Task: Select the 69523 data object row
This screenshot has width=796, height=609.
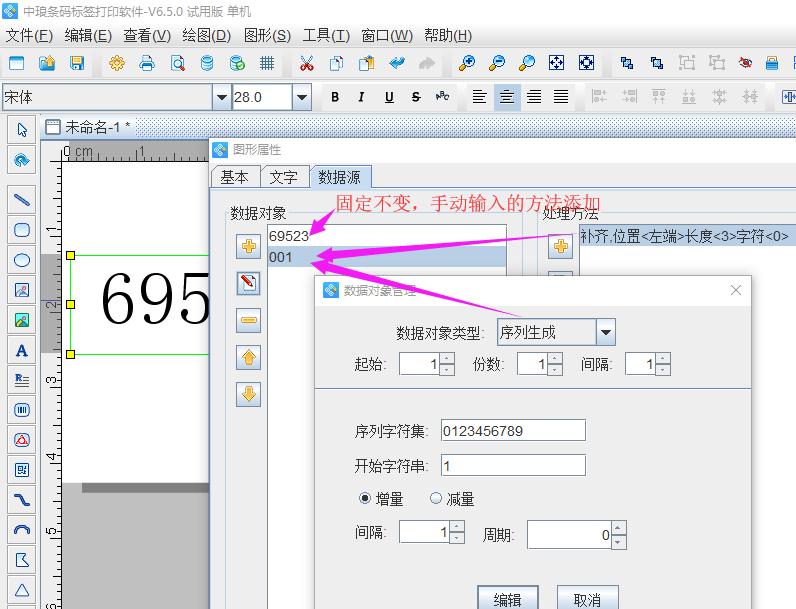Action: [387, 236]
